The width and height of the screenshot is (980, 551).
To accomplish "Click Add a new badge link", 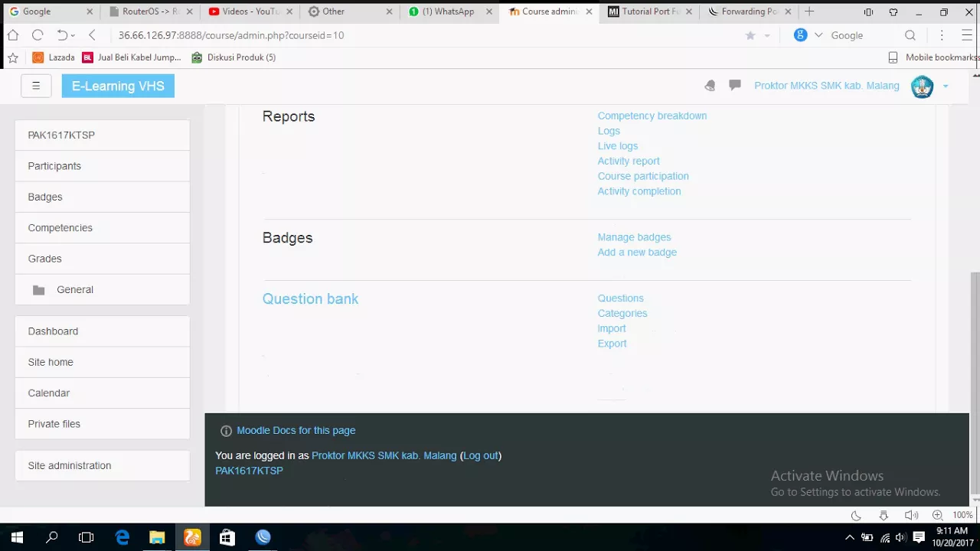I will pos(637,253).
